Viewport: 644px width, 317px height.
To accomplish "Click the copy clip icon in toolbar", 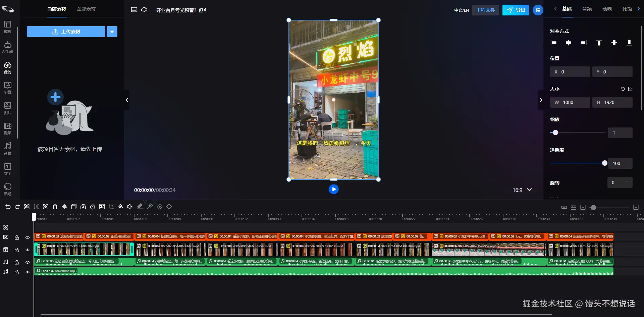I will (x=74, y=207).
